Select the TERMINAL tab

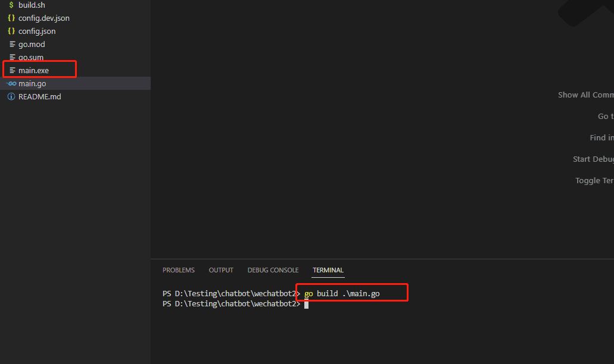[328, 270]
